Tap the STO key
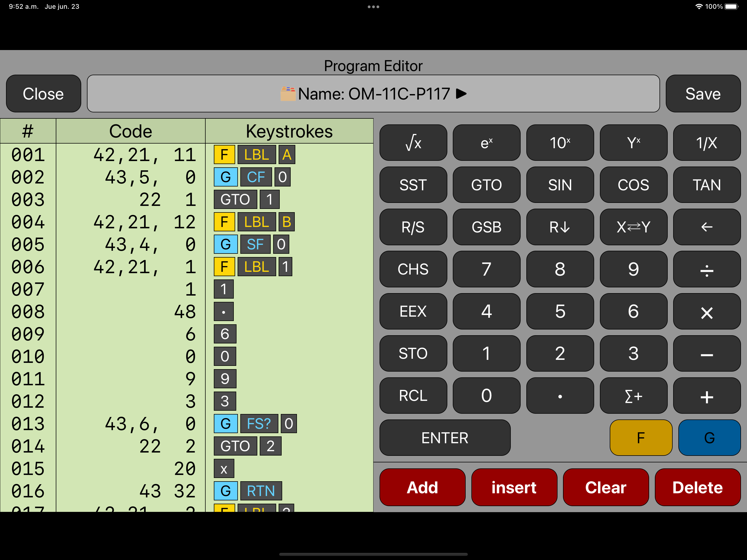The height and width of the screenshot is (560, 747). coord(413,353)
